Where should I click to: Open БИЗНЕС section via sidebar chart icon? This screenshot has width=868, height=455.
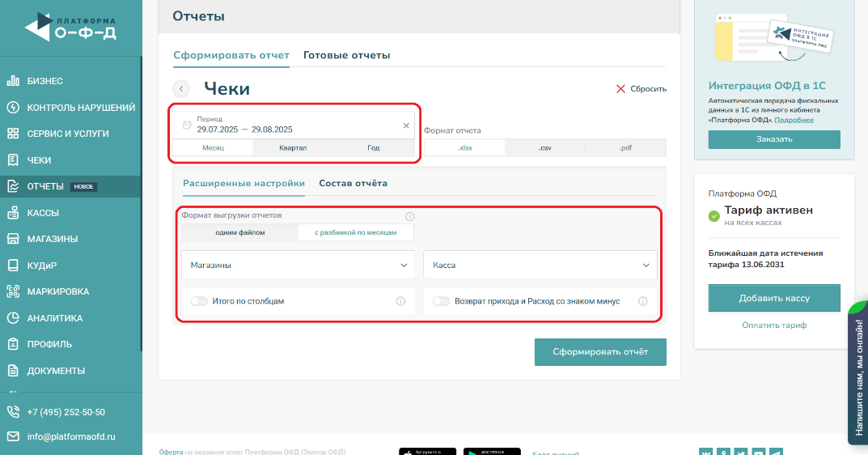[13, 81]
